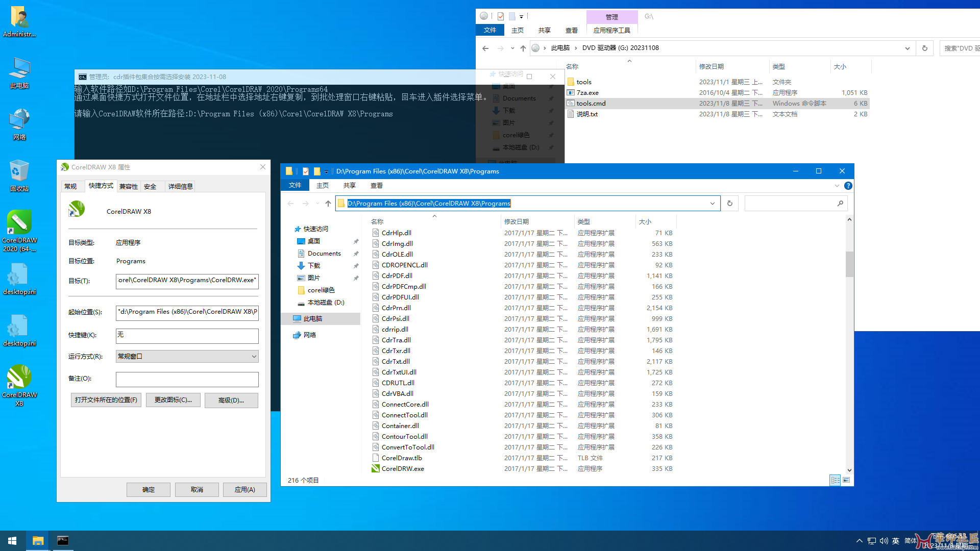This screenshot has height=551, width=980.
Task: Switch to large icons view in Programs window
Action: [x=846, y=480]
